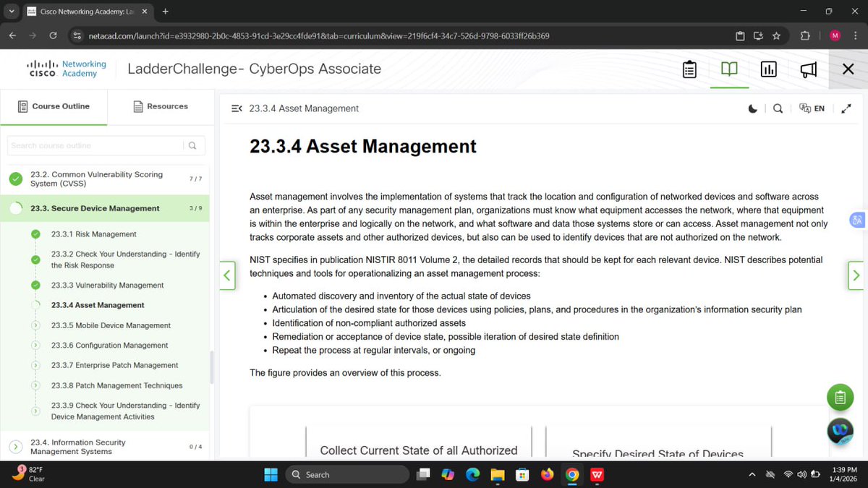The width and height of the screenshot is (868, 488).
Task: Expand 23.2 Common Vulnerability Scoring System
Action: 105,179
